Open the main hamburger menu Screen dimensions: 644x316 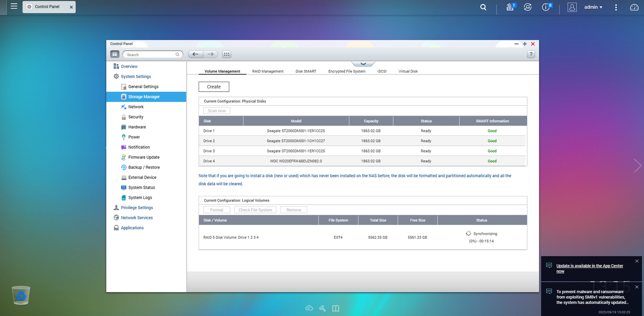14,6
